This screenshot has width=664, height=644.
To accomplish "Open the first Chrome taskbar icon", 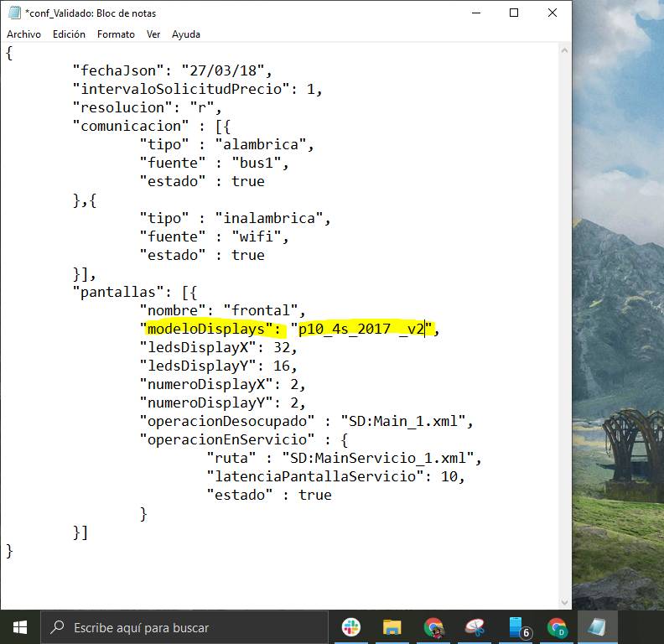I will pyautogui.click(x=433, y=627).
